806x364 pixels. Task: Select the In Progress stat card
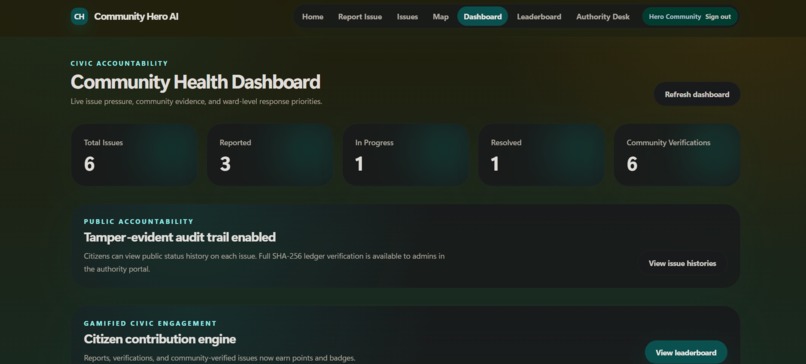[406, 155]
